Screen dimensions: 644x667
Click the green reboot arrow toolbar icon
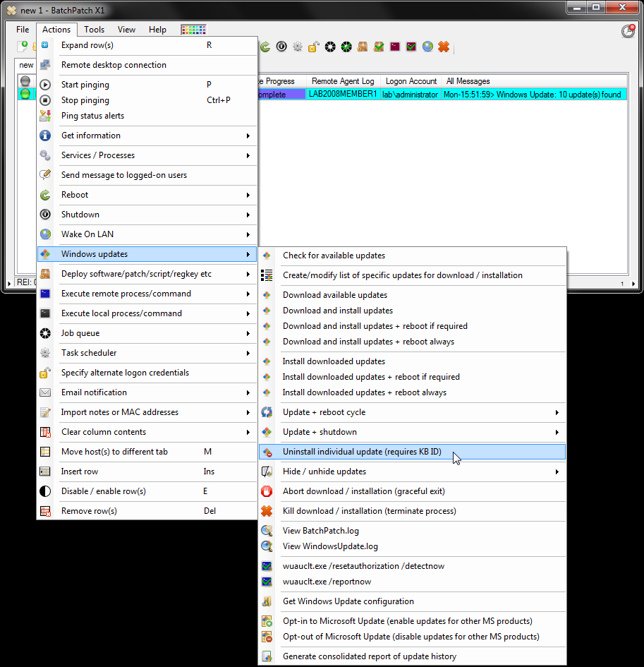265,47
